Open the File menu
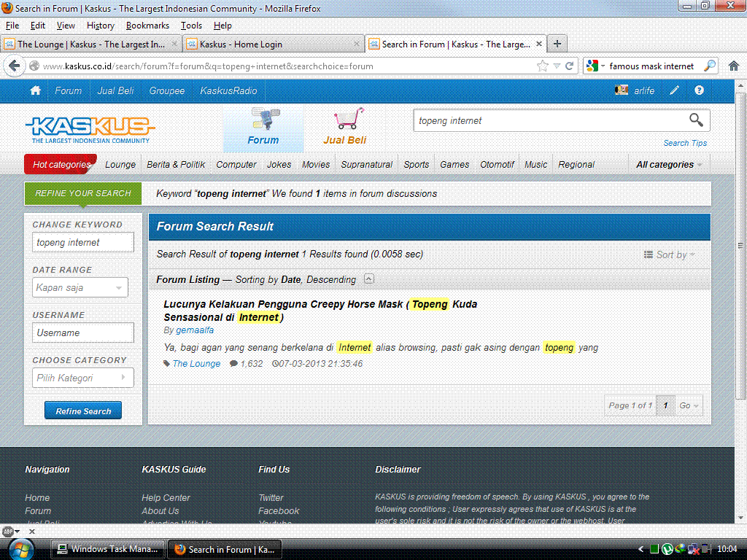The image size is (747, 560). click(x=12, y=26)
